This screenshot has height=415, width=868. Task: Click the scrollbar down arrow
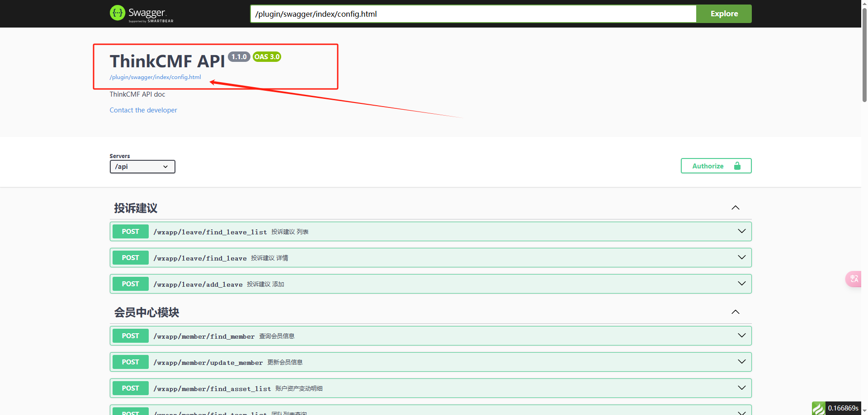pyautogui.click(x=864, y=411)
